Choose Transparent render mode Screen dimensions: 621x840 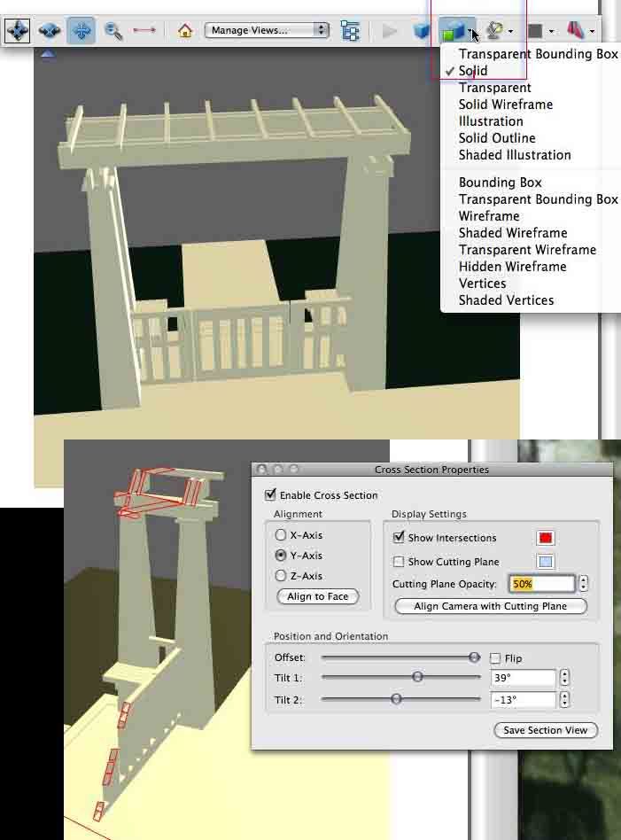(494, 88)
